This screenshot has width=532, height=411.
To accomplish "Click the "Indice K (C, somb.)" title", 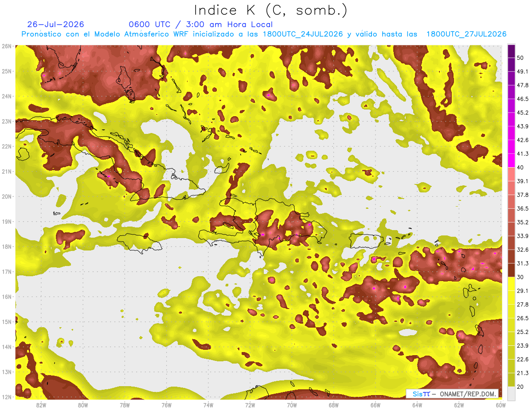I will tap(270, 10).
